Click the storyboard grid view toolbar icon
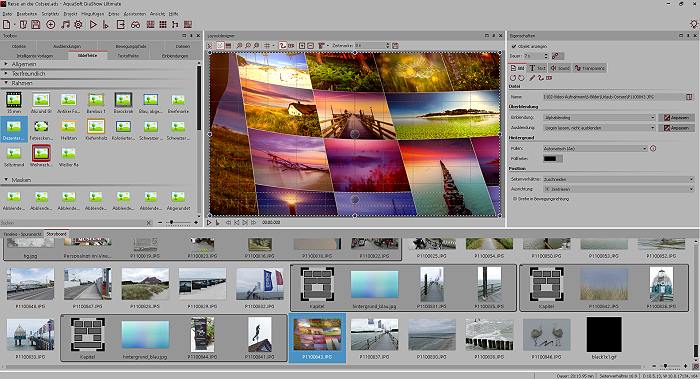 point(163,25)
